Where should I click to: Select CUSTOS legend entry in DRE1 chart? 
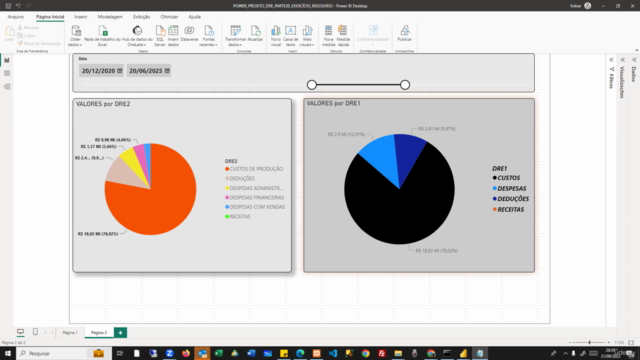click(x=506, y=178)
